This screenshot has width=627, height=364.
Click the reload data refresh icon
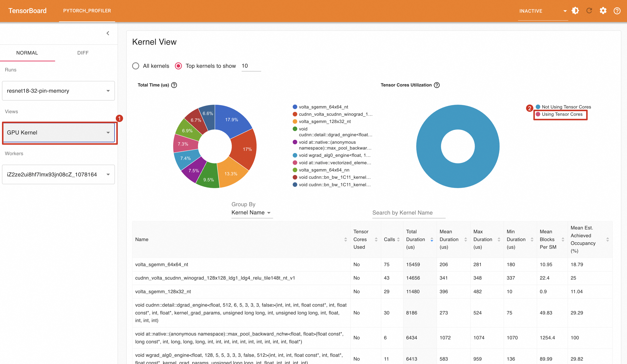[589, 11]
